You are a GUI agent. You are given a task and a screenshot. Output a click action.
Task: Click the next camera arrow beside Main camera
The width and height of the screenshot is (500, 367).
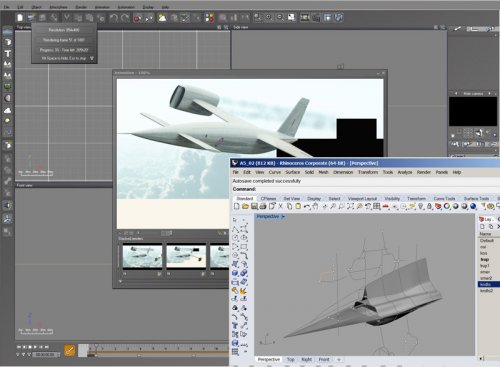489,94
